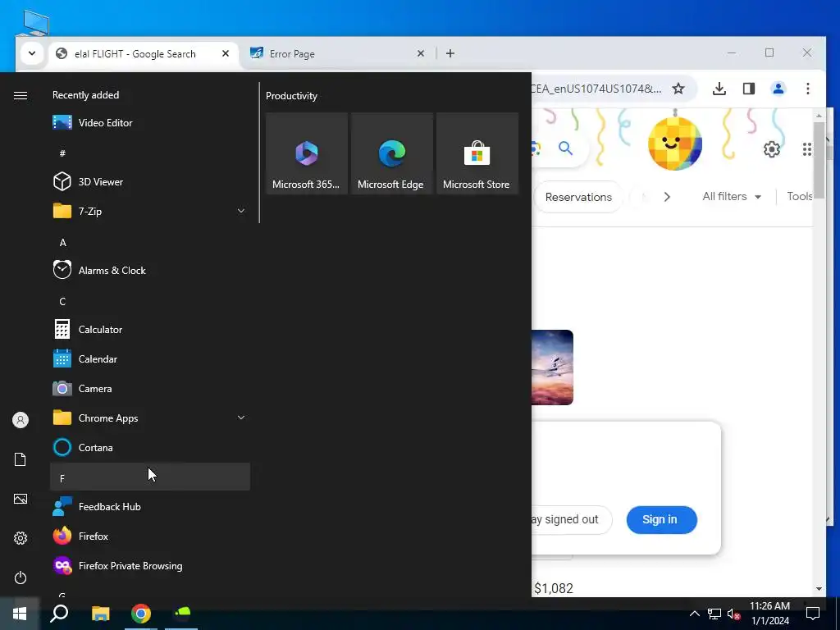Open Settings gear in Start sidebar

pos(21,538)
